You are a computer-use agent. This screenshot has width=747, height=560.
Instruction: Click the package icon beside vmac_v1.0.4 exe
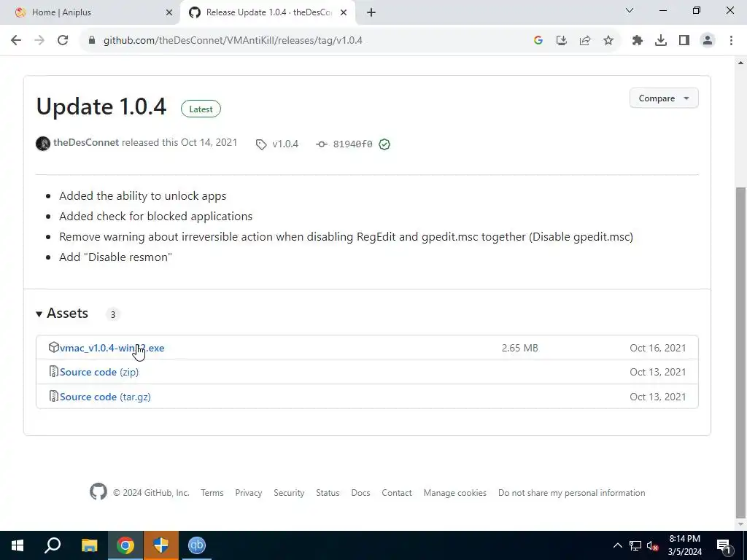pyautogui.click(x=54, y=347)
